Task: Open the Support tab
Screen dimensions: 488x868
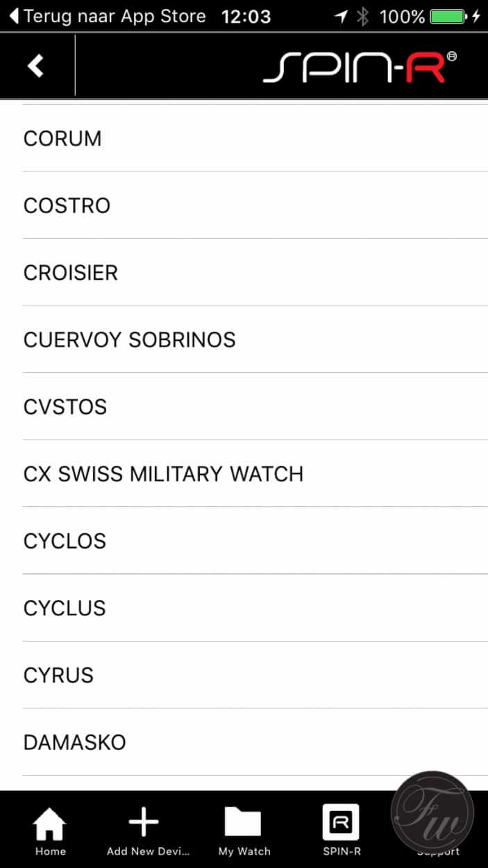Action: click(x=437, y=830)
